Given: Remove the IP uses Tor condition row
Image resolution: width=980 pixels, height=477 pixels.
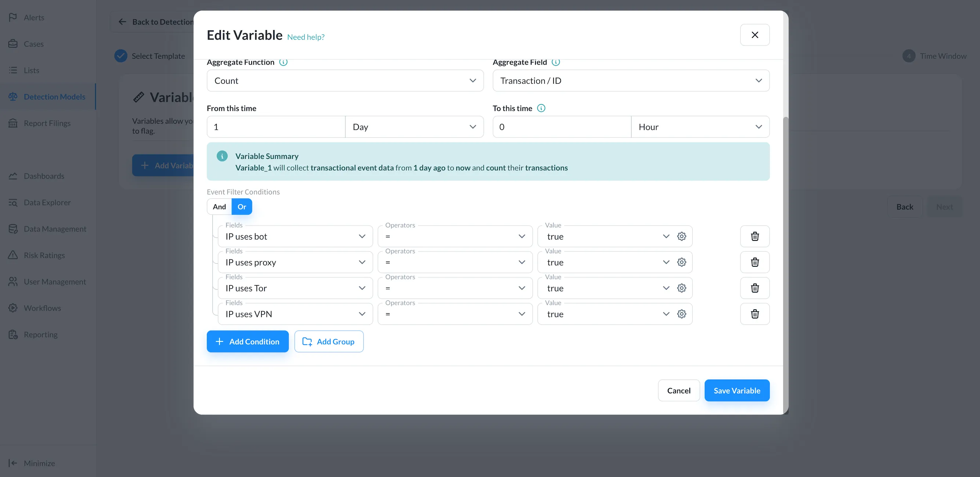Looking at the screenshot, I should tap(754, 288).
